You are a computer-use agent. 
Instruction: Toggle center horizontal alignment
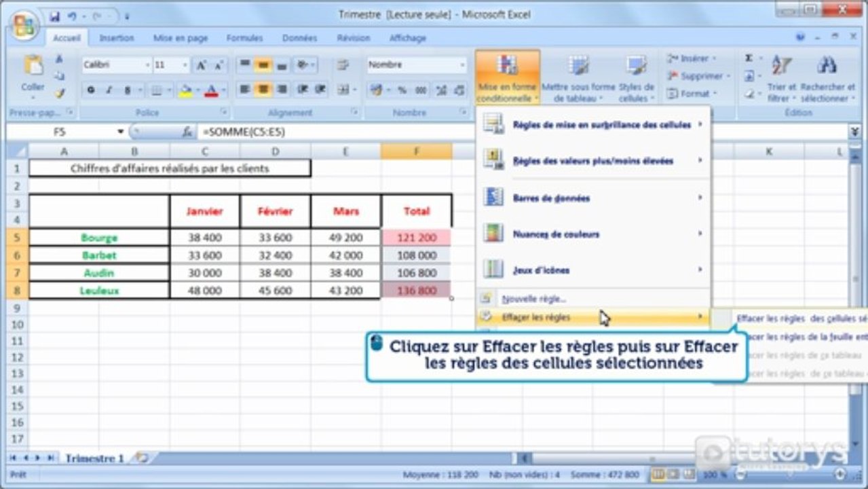pos(263,90)
